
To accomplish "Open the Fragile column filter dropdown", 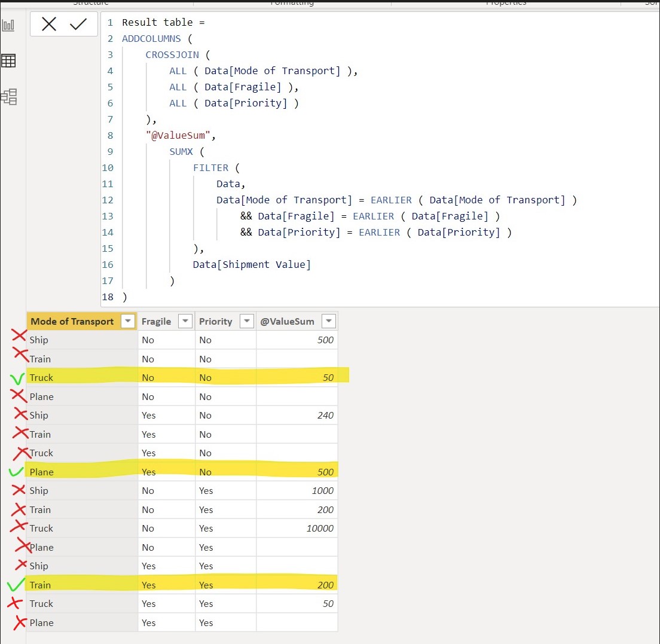I will click(x=185, y=321).
